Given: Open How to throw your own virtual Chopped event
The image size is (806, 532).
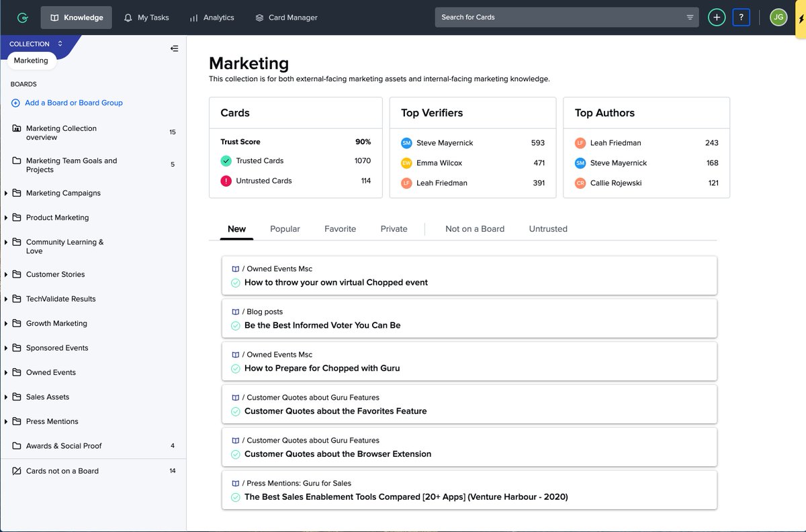Looking at the screenshot, I should click(x=469, y=275).
